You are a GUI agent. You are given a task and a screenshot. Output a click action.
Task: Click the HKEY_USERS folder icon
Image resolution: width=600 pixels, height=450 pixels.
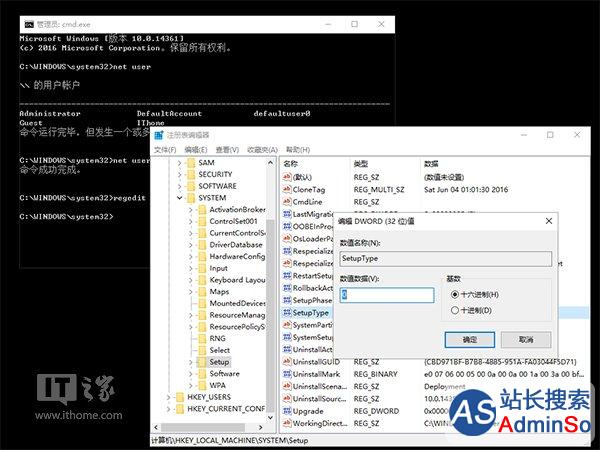click(179, 397)
